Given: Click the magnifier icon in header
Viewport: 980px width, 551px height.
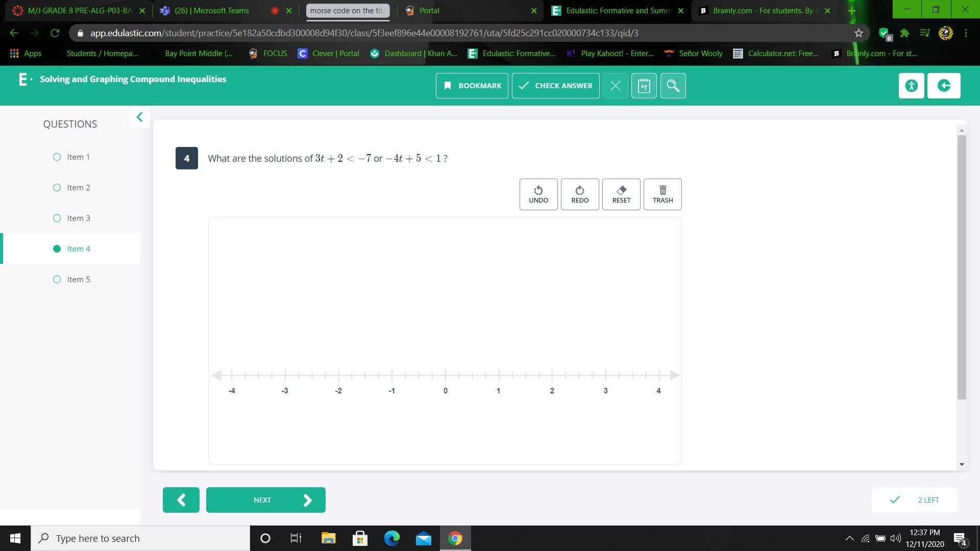Looking at the screenshot, I should pyautogui.click(x=673, y=86).
